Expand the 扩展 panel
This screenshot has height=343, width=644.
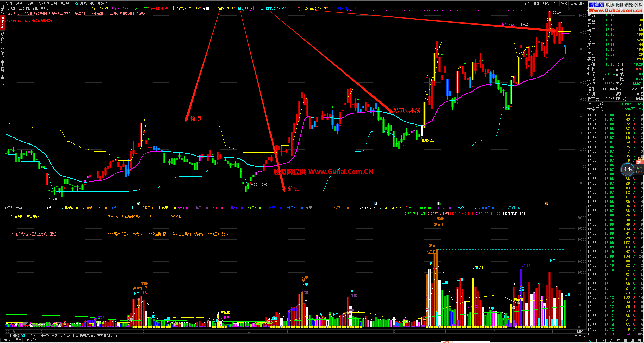pos(17,340)
